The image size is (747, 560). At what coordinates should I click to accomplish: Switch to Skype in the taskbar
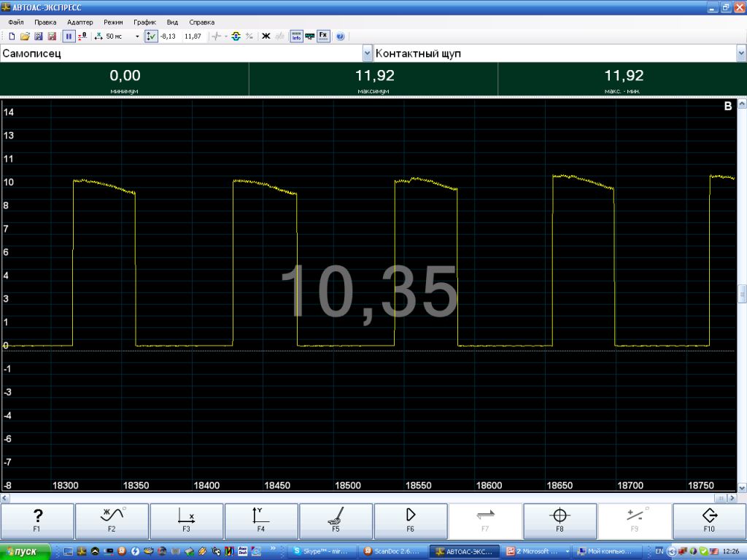coord(323,551)
